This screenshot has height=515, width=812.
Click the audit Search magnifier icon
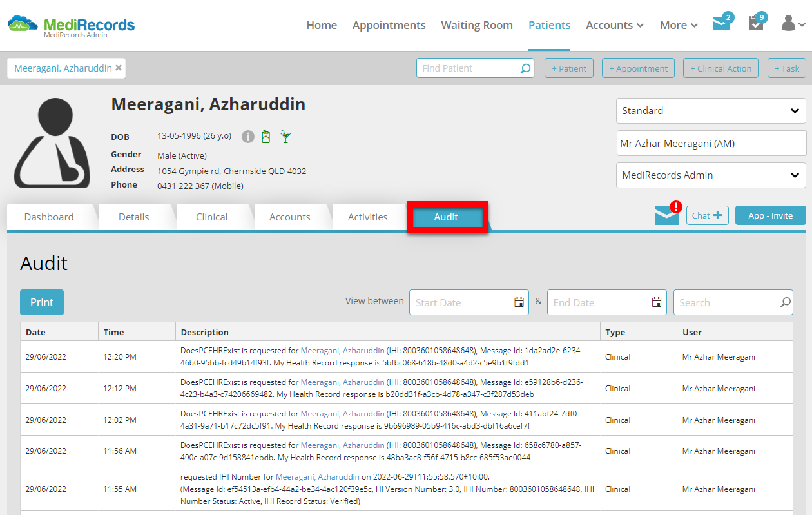click(x=786, y=302)
